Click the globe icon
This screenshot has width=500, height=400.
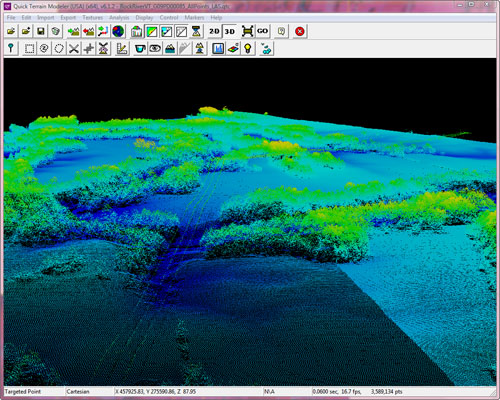coord(118,32)
